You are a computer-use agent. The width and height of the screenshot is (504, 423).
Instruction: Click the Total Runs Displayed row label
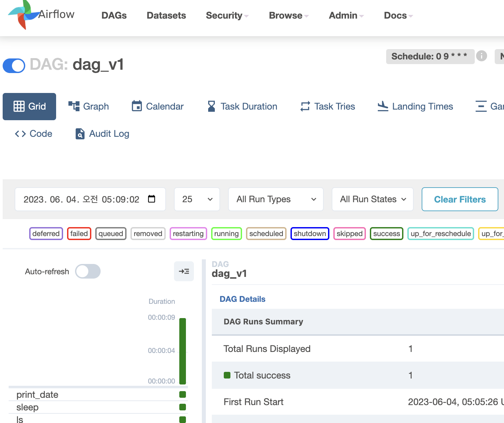click(x=267, y=349)
